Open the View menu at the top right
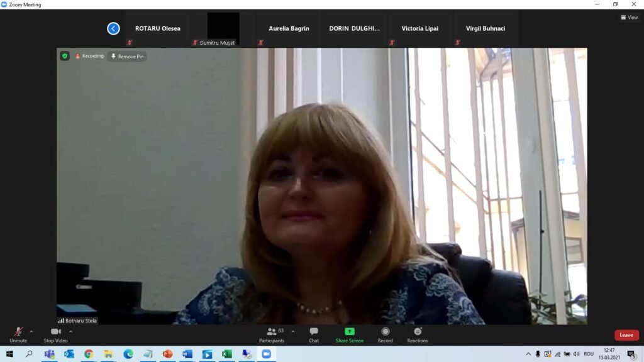 pos(629,17)
